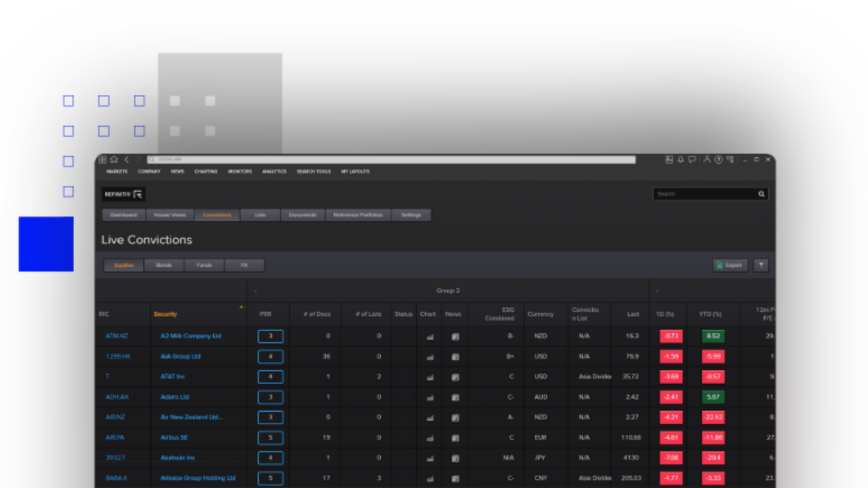Open the CHARTING menu

coord(206,171)
